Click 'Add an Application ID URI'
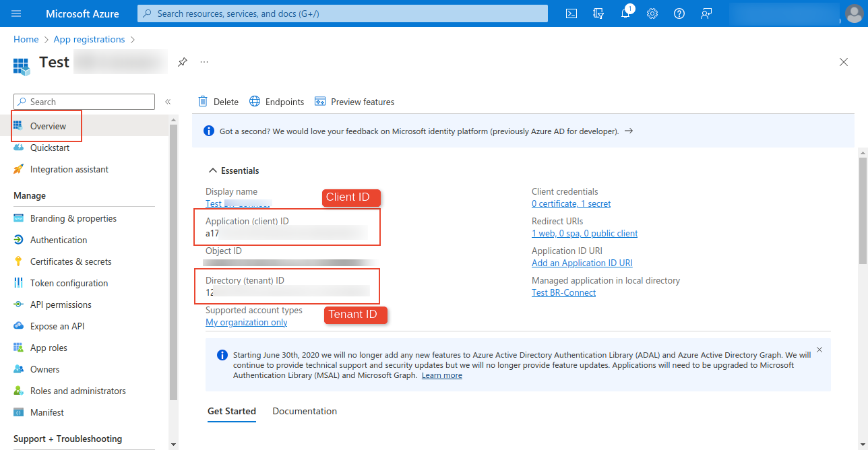 coord(582,263)
